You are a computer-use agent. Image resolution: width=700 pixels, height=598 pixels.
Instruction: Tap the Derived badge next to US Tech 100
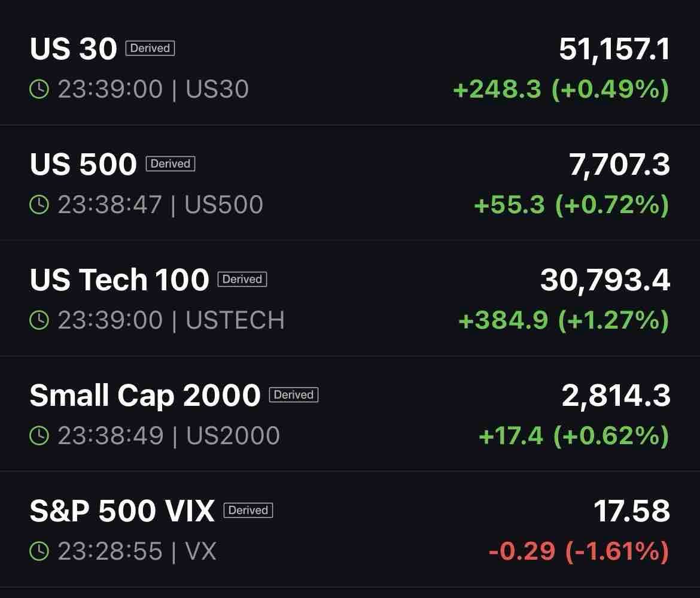tap(242, 279)
